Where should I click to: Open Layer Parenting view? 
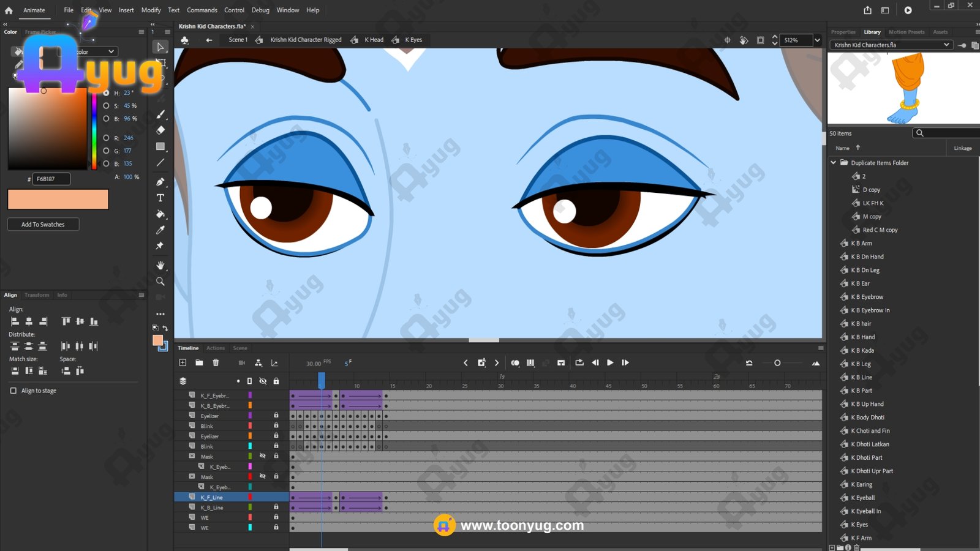[x=258, y=363]
